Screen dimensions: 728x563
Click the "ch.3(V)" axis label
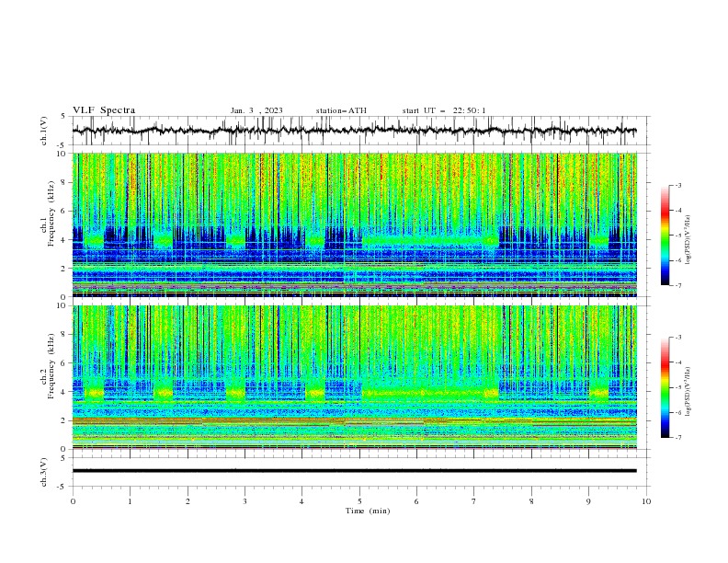click(44, 472)
